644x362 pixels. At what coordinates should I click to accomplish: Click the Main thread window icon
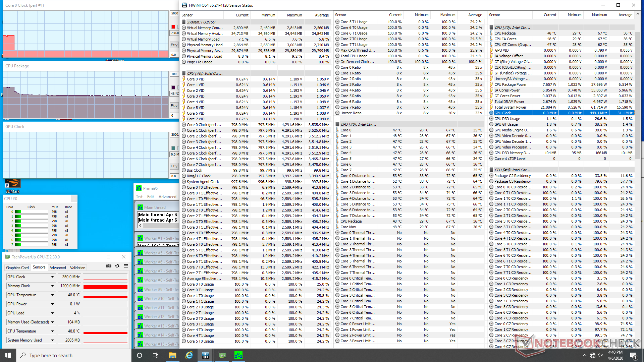(140, 207)
